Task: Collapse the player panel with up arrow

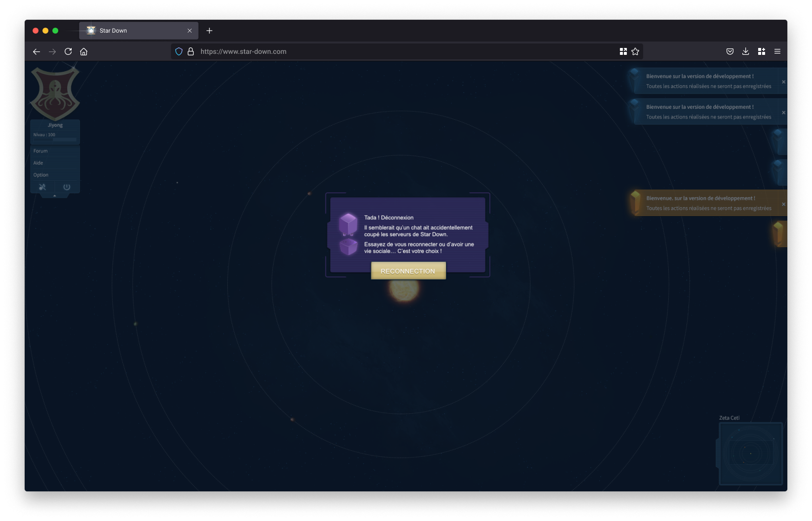Action: click(x=54, y=196)
